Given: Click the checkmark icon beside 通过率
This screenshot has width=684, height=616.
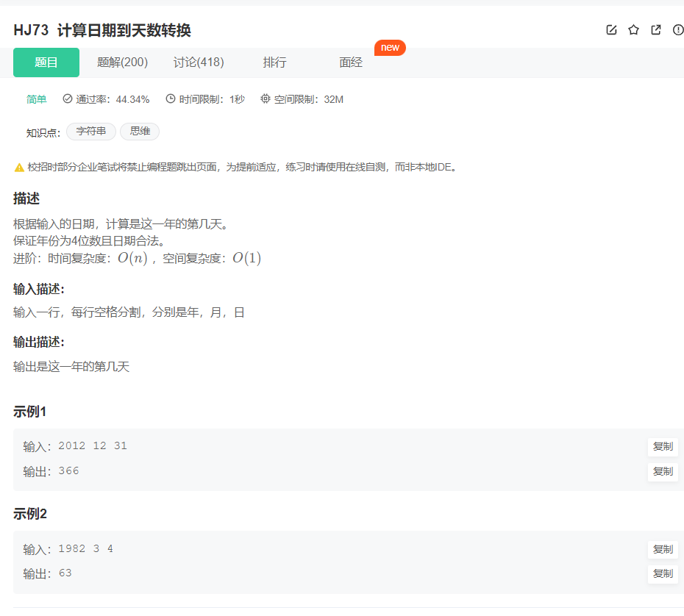Looking at the screenshot, I should [68, 98].
